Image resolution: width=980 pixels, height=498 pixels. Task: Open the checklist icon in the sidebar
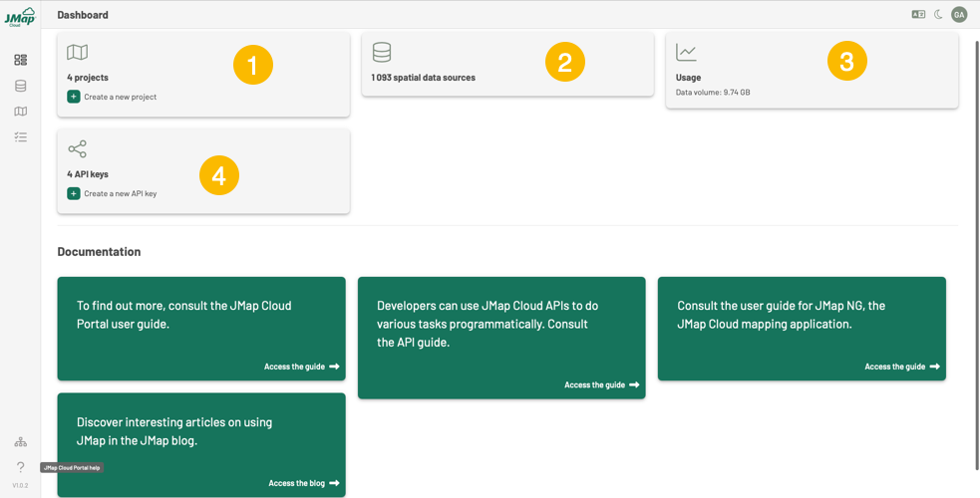point(20,137)
